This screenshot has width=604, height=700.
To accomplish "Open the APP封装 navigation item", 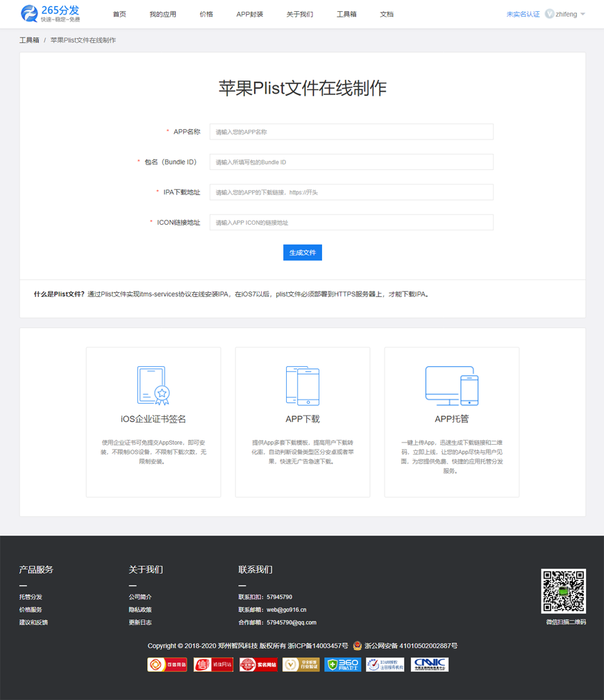I will click(x=249, y=13).
